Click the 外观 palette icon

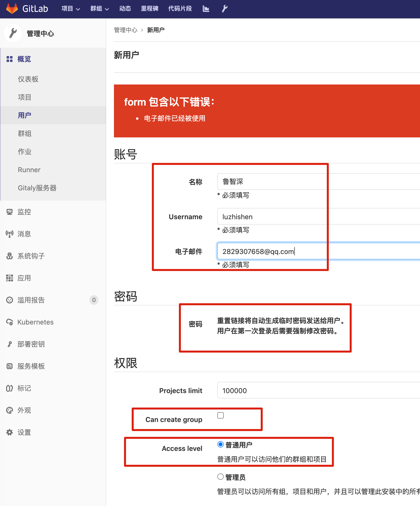10,410
